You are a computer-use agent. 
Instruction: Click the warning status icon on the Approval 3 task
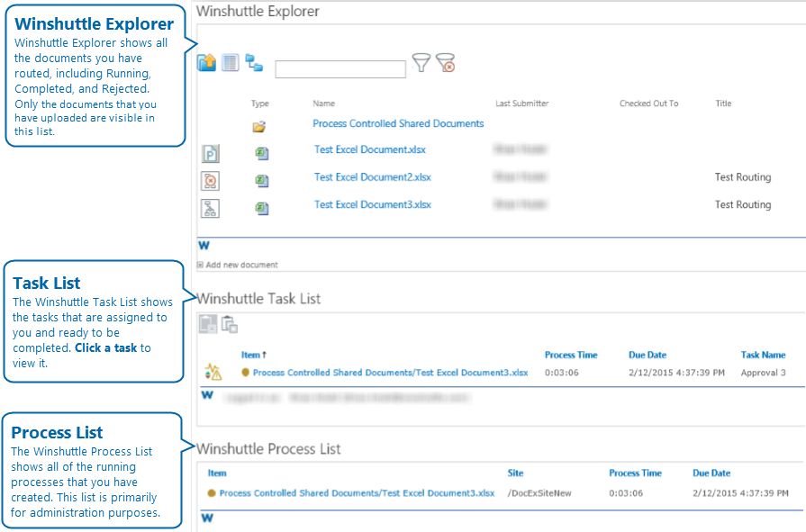click(x=213, y=372)
